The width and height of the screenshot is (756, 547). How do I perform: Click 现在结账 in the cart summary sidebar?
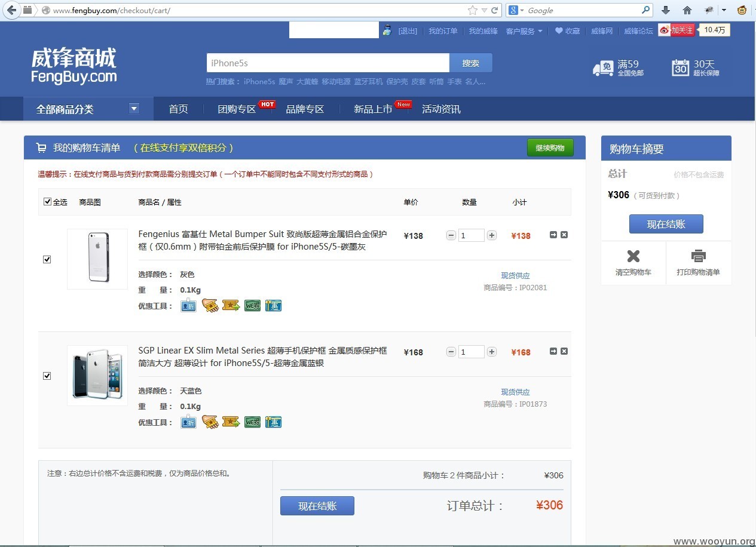(x=666, y=225)
